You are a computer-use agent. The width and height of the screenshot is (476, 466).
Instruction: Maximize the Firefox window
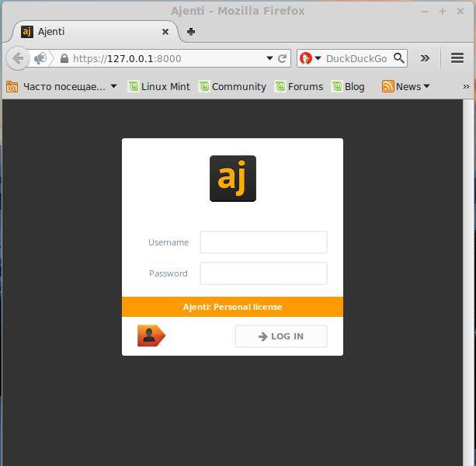coord(443,11)
